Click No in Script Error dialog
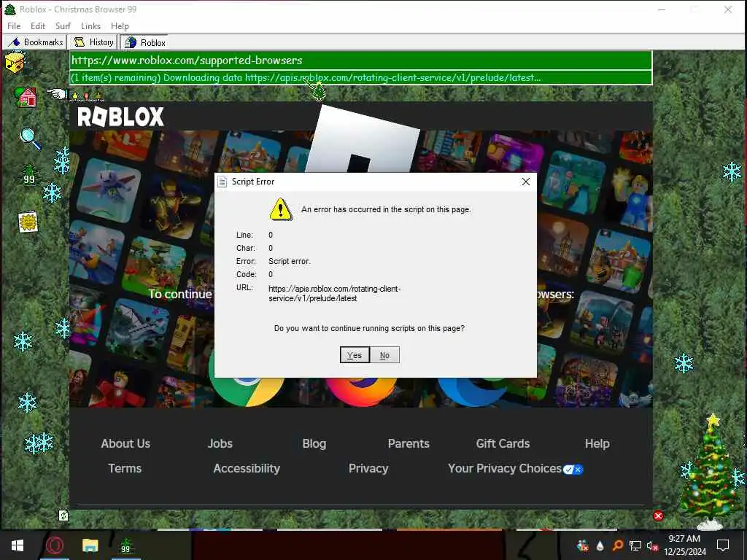The height and width of the screenshot is (560, 747). coord(384,355)
